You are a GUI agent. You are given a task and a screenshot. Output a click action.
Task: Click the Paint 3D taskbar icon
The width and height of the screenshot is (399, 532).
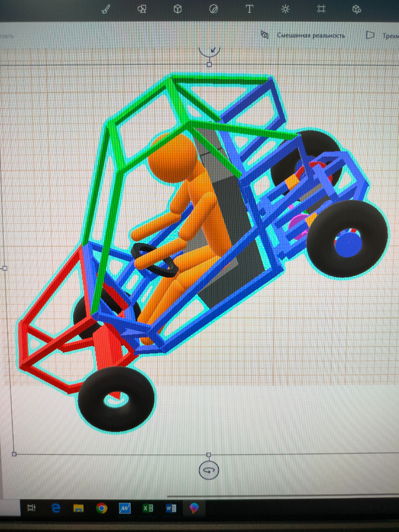pyautogui.click(x=195, y=508)
